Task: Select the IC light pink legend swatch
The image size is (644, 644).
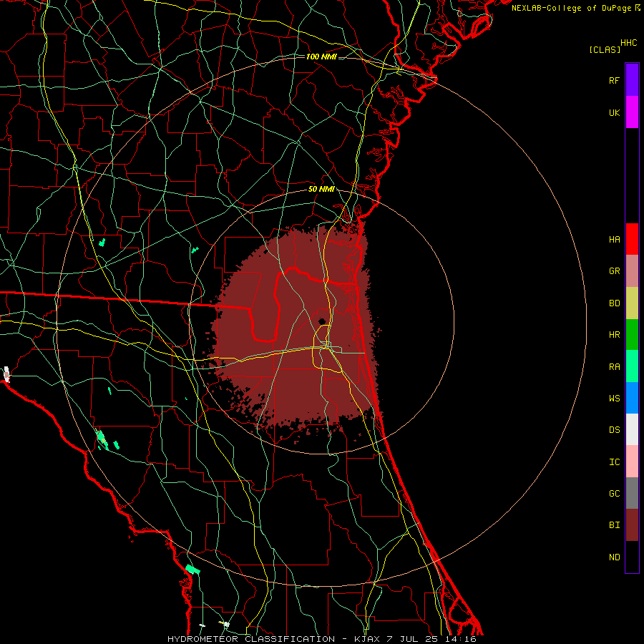Action: click(632, 462)
